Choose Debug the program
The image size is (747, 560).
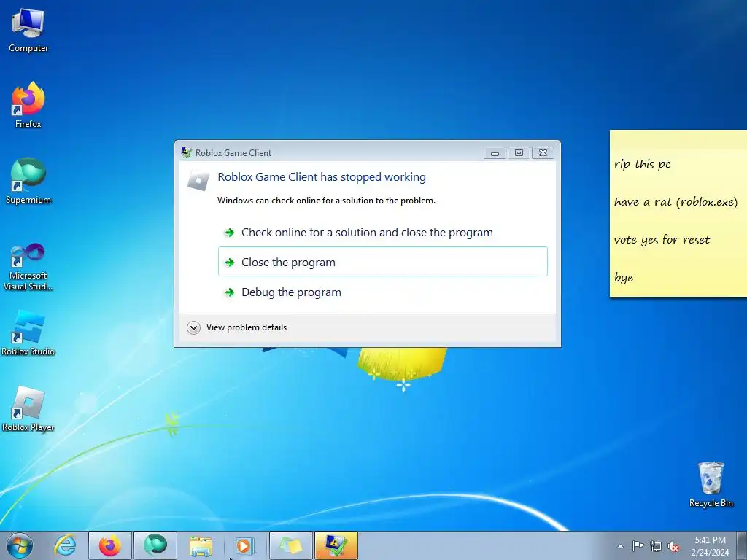(x=382, y=292)
